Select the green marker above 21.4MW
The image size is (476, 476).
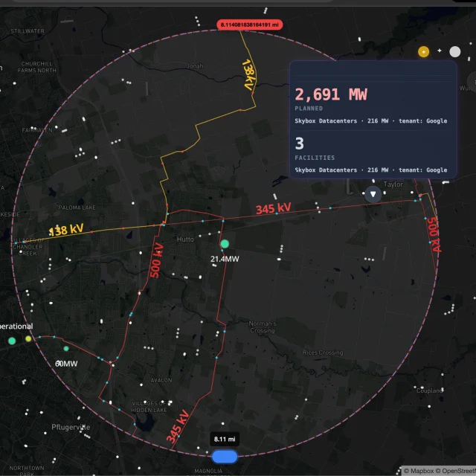[x=225, y=243]
